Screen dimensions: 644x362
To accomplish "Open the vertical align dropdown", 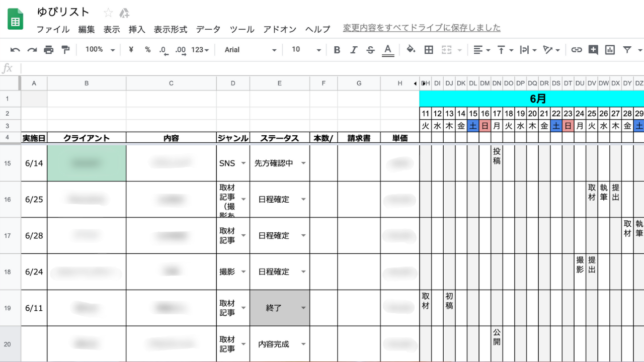I will (505, 50).
